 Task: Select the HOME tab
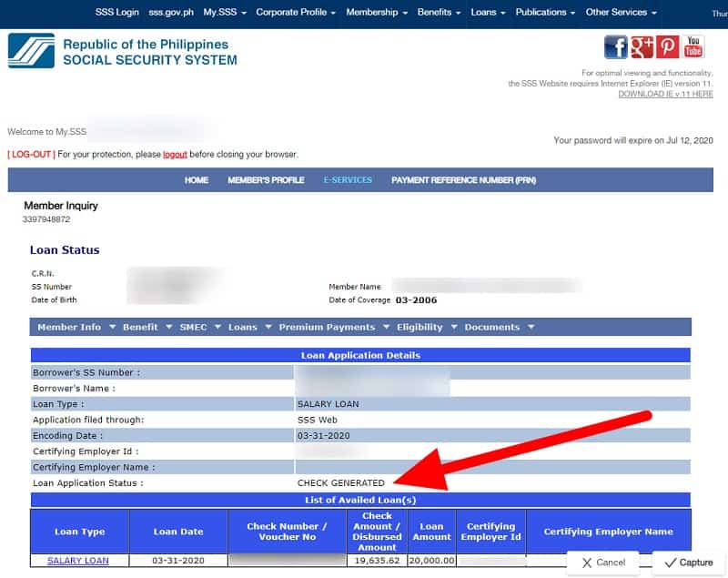point(196,179)
